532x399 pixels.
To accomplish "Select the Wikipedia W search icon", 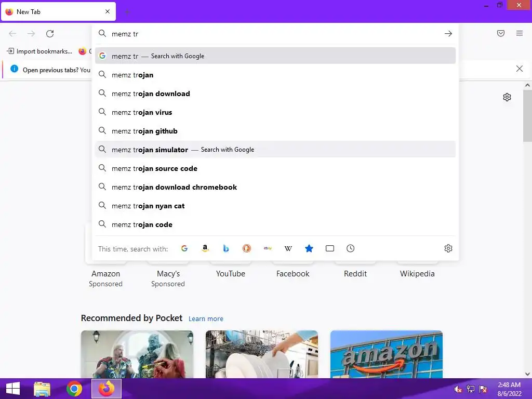I will pyautogui.click(x=288, y=248).
